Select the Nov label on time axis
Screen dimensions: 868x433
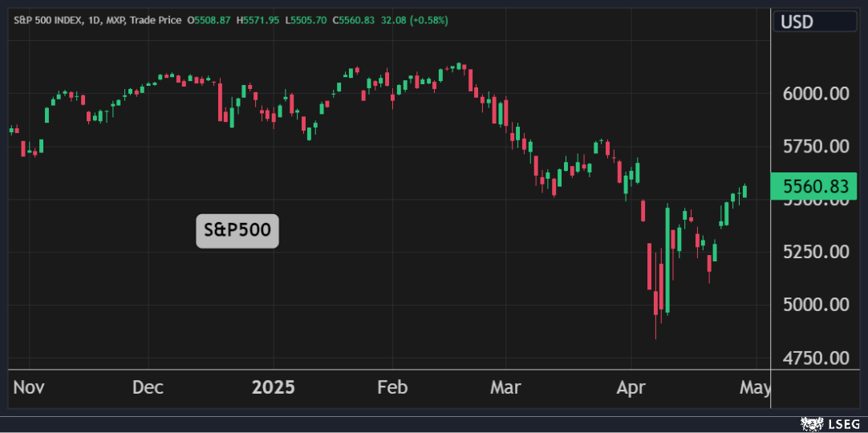[29, 388]
